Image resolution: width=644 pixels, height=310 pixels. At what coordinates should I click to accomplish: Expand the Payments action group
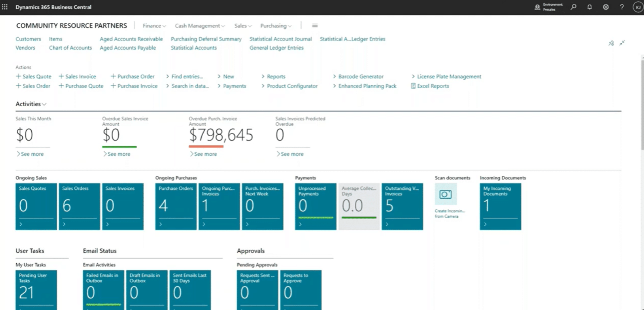pos(232,86)
